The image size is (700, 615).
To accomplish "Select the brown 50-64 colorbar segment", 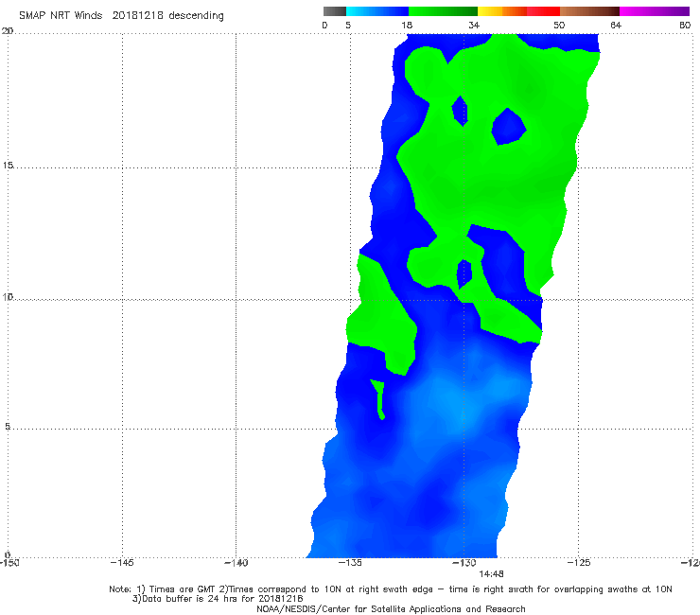I will coord(589,11).
